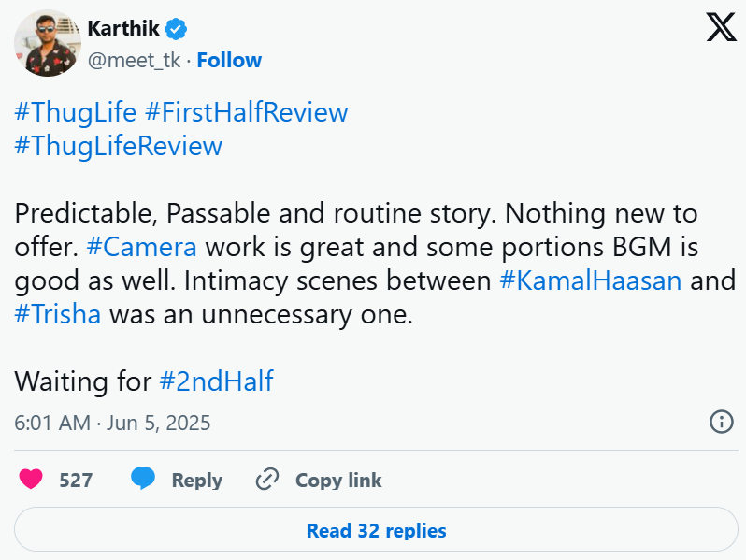
Task: Click the blue reply bubble icon
Action: (x=143, y=480)
